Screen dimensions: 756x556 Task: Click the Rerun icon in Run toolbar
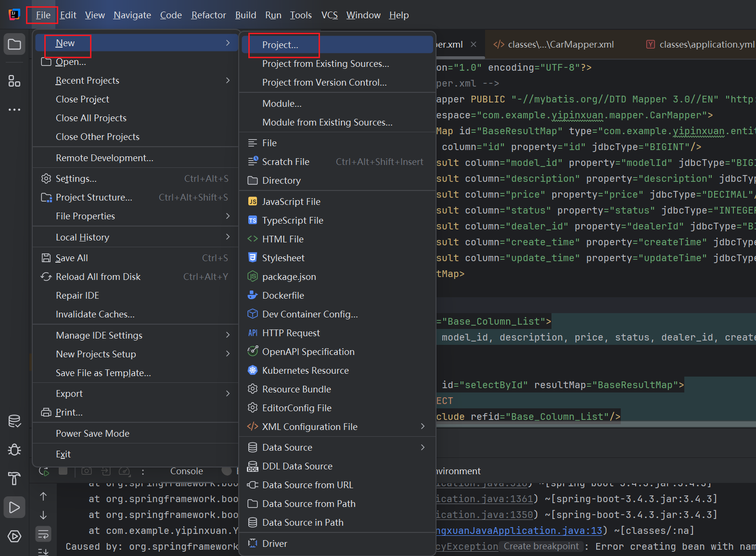click(x=44, y=471)
